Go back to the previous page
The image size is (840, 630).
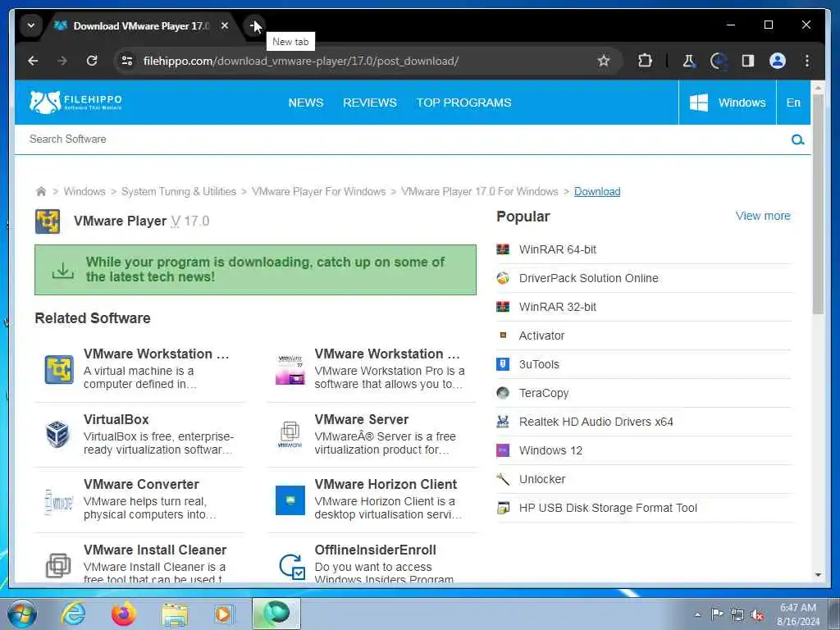click(33, 61)
